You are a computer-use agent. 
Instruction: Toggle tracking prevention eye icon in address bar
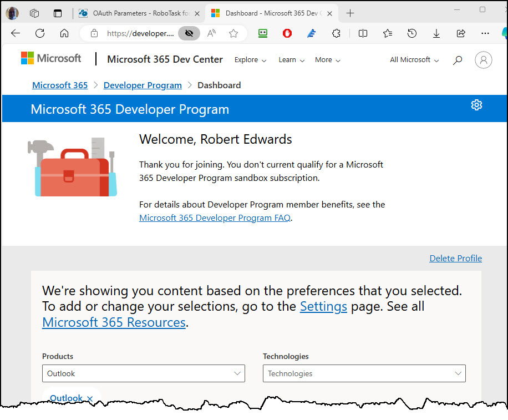point(189,33)
